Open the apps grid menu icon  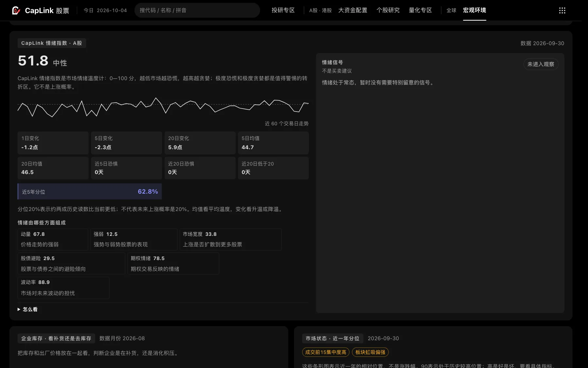pyautogui.click(x=562, y=10)
